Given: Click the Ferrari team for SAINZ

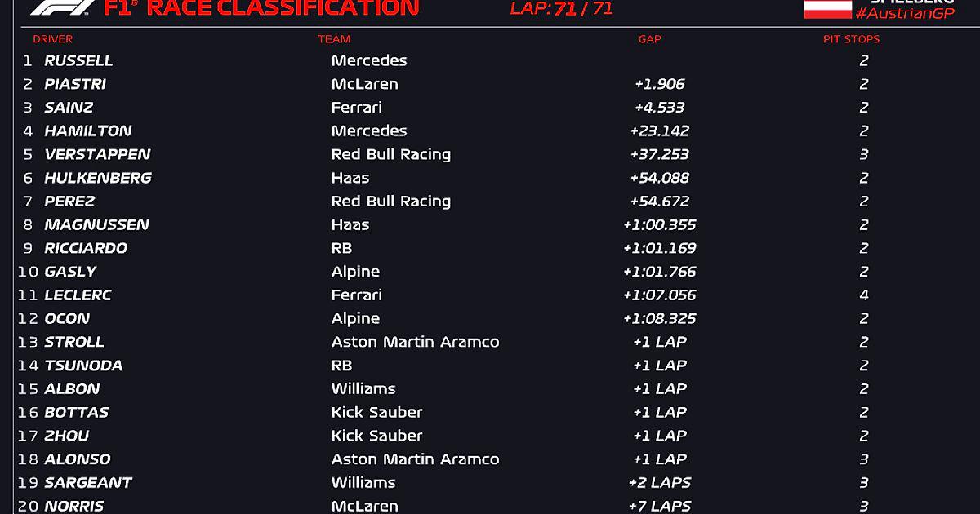Looking at the screenshot, I should 357,108.
